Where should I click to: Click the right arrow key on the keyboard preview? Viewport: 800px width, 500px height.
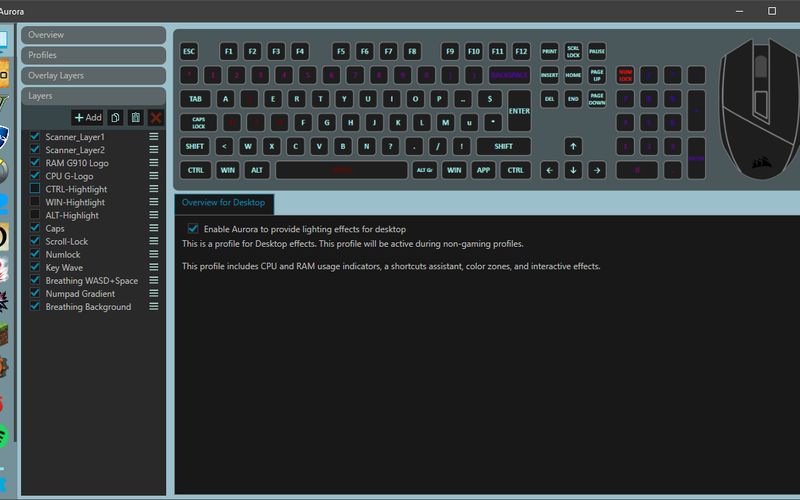pos(597,170)
